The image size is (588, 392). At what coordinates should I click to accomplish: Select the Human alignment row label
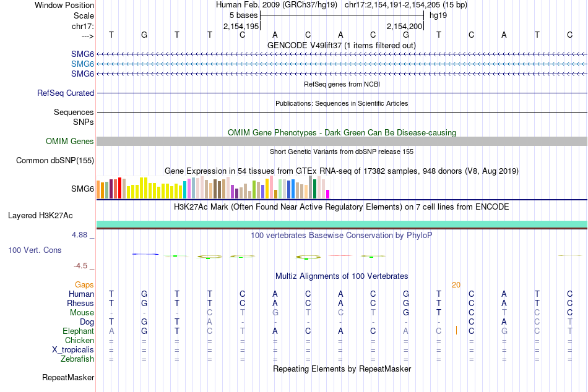(81, 294)
